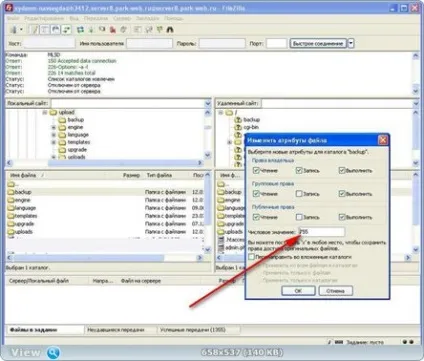Click the red disconnect from server icon

click(113, 30)
